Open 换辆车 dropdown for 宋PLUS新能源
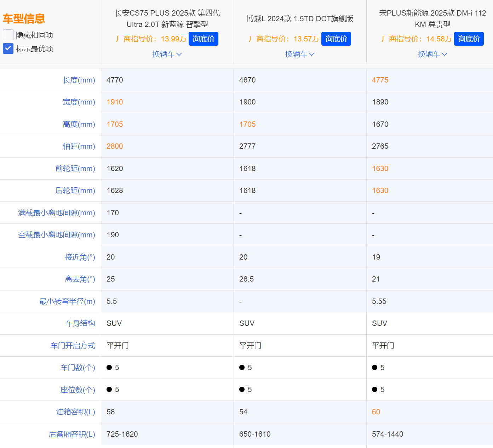The height and width of the screenshot is (448, 493). tap(432, 54)
